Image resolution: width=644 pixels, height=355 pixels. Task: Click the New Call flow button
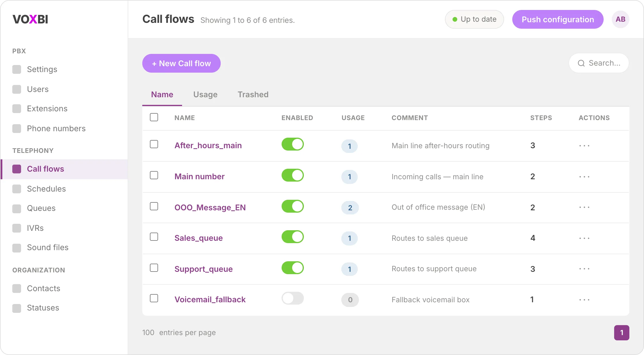coord(181,63)
